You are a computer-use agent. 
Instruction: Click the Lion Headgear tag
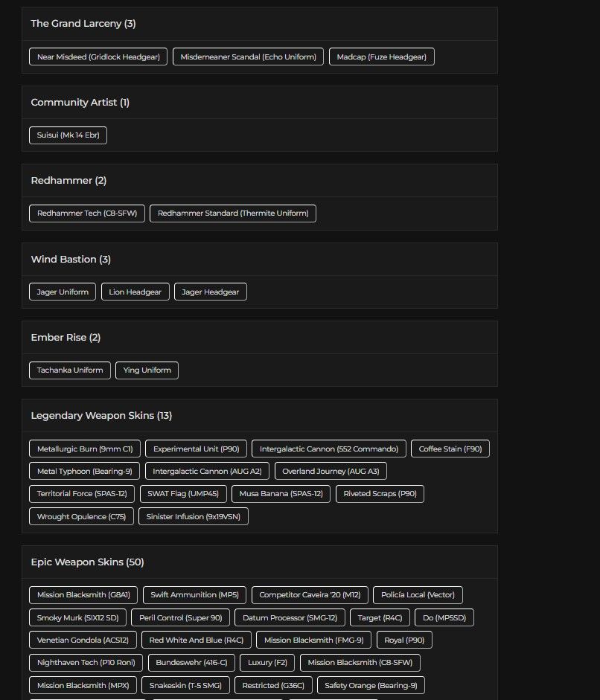pyautogui.click(x=135, y=292)
